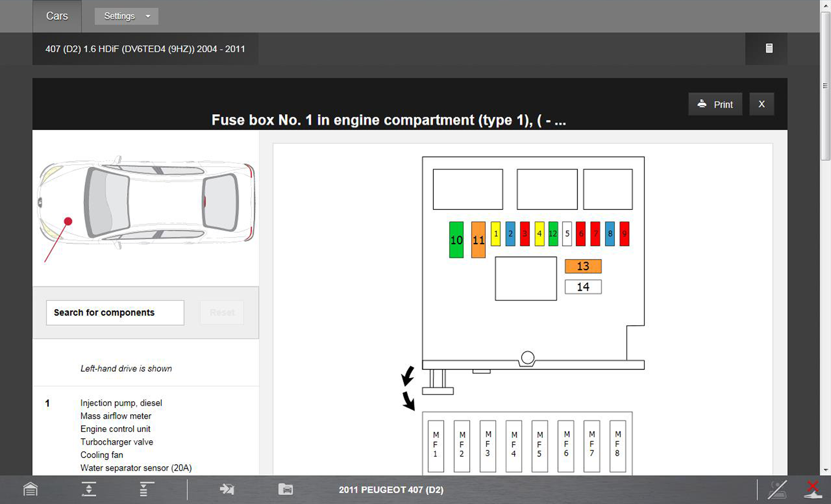
Task: Open the vehicle folder icon in bottom bar
Action: click(x=285, y=490)
